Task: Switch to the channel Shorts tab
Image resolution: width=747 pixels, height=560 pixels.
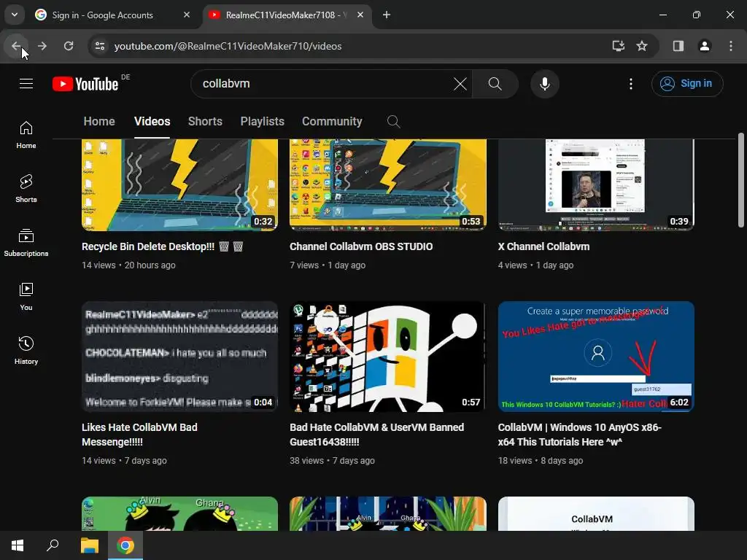Action: (205, 122)
